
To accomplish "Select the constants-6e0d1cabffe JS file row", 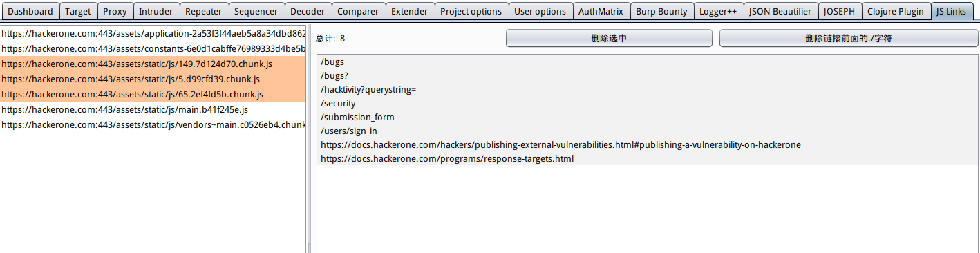I will pos(153,48).
